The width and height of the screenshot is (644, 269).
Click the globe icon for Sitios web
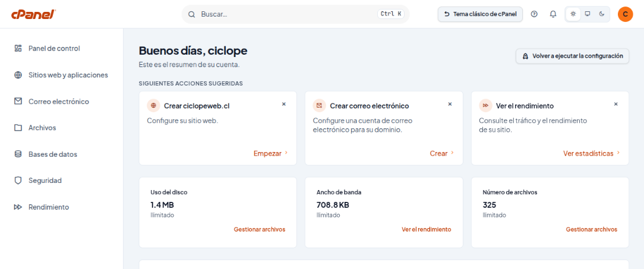18,75
